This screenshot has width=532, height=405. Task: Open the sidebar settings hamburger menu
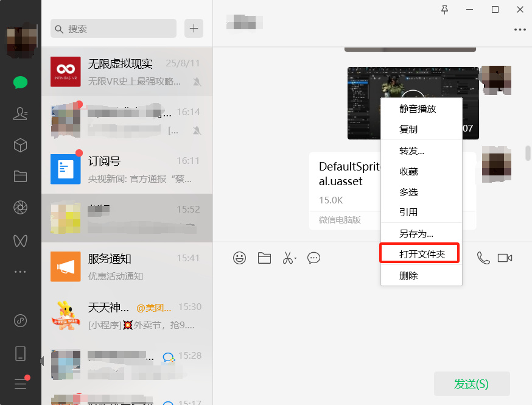[x=20, y=384]
